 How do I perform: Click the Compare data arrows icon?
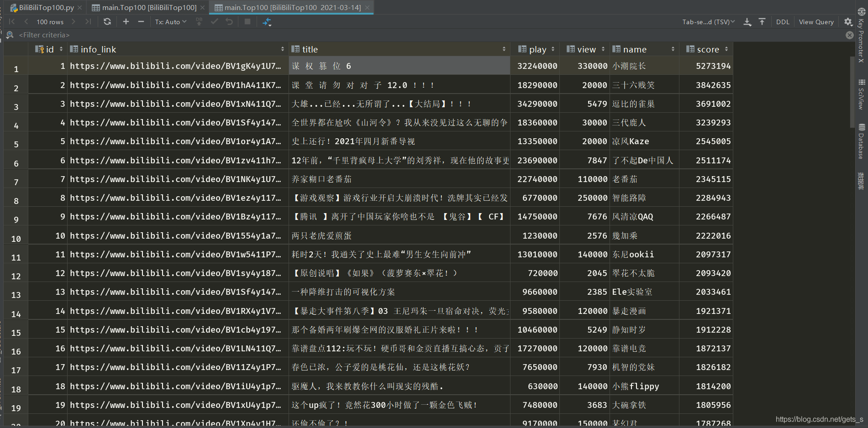(267, 21)
